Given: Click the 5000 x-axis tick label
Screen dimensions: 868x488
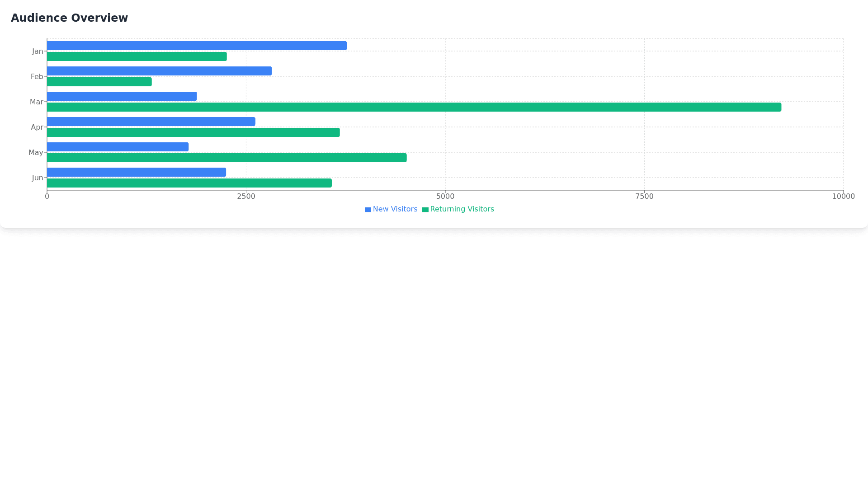Looking at the screenshot, I should tap(445, 196).
